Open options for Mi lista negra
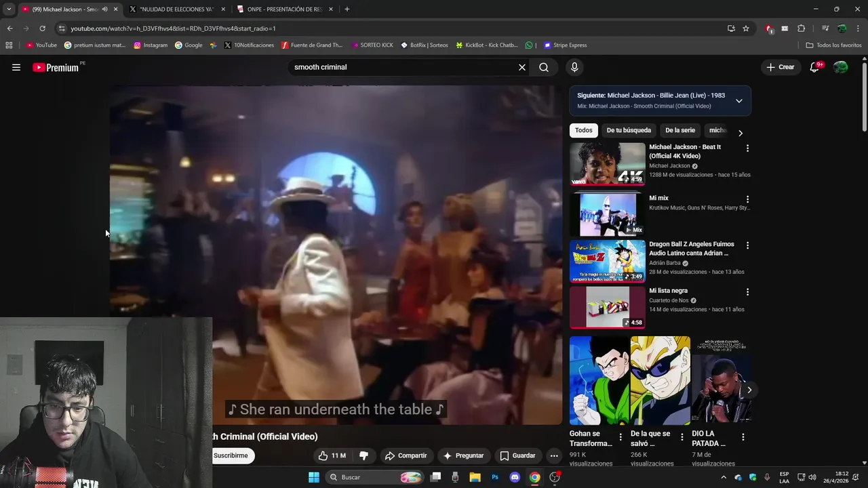The image size is (868, 488). pos(747,291)
